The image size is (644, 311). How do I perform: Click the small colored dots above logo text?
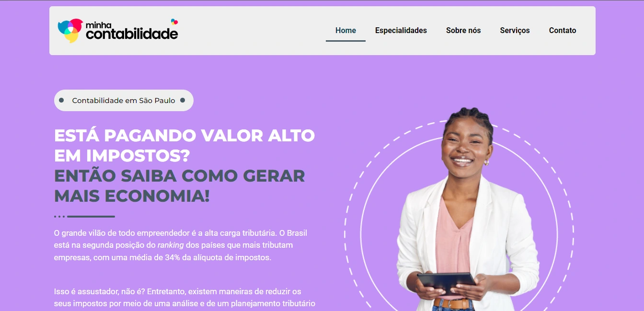[174, 22]
